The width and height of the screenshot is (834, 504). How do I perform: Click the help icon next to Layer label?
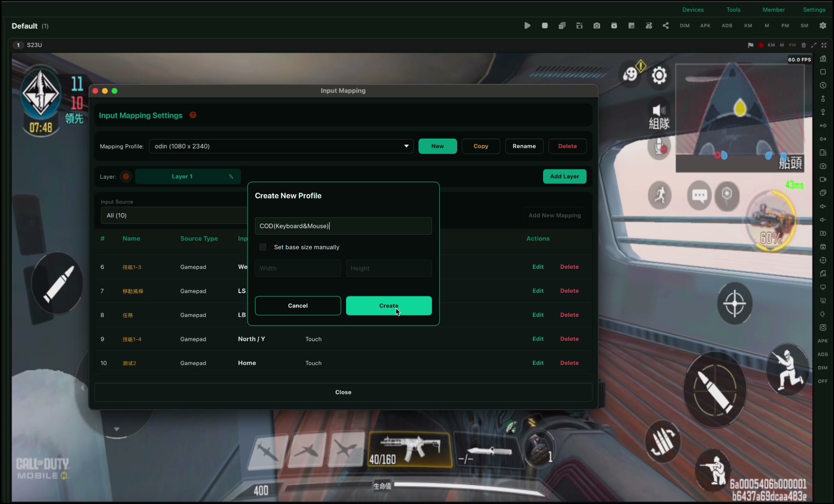pos(126,176)
